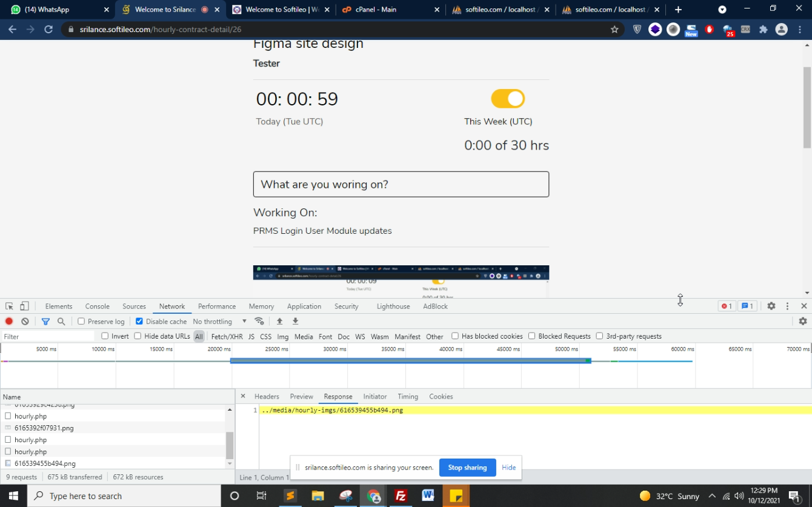
Task: Enable the Preserve log checkbox
Action: pos(81,322)
